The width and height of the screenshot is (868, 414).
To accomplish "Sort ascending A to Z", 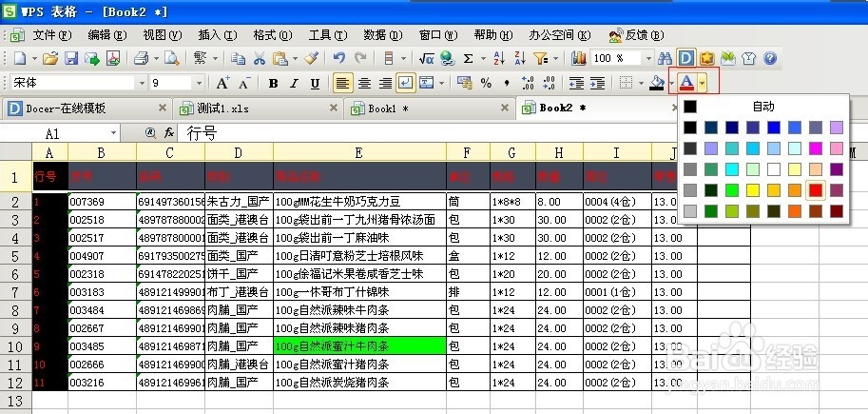I will pyautogui.click(x=499, y=58).
